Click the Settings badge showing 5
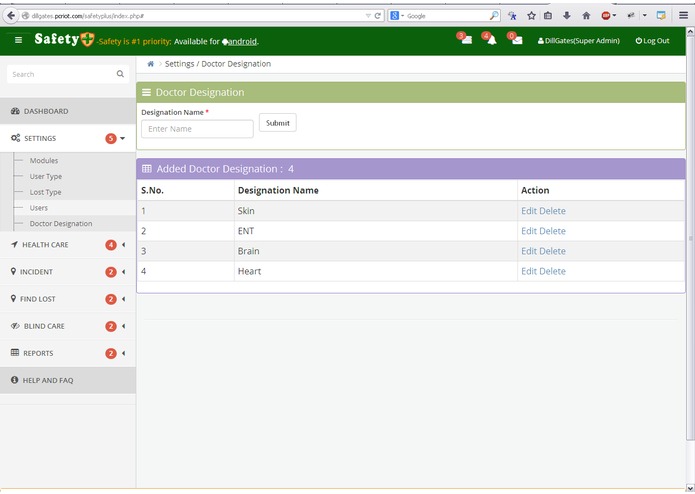This screenshot has width=695, height=494. [x=111, y=139]
